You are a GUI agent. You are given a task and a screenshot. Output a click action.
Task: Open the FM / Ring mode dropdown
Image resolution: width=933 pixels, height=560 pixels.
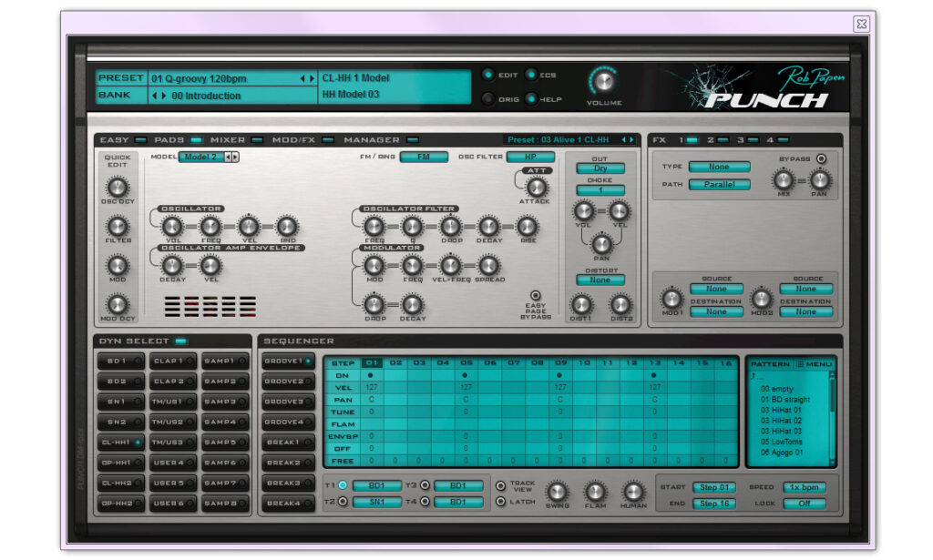[x=424, y=157]
